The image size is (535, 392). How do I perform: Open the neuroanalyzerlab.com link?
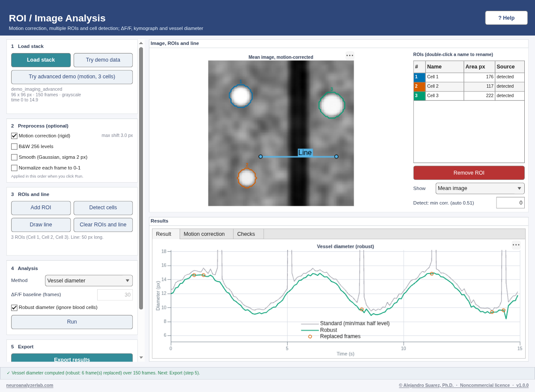tap(30, 385)
